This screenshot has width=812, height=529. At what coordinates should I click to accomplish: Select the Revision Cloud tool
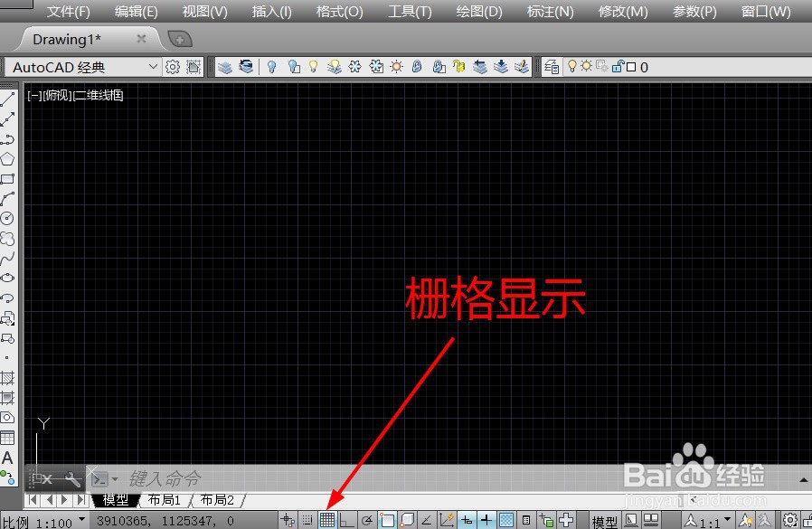point(8,239)
